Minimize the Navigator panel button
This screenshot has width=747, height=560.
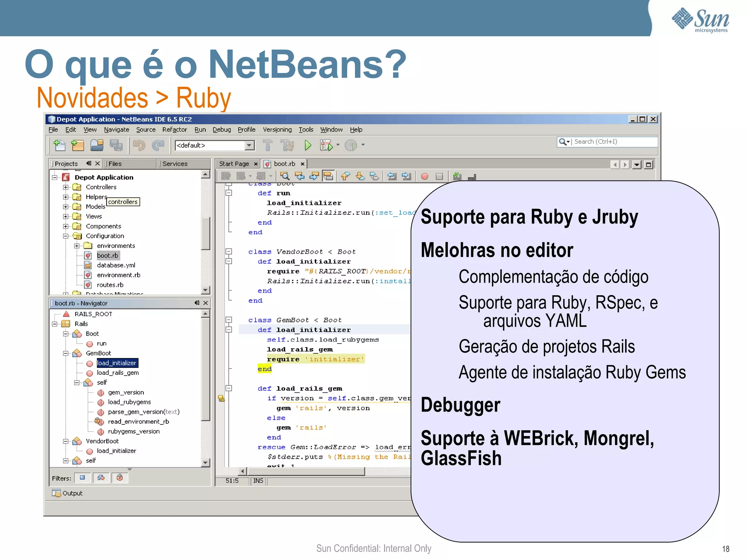tap(197, 303)
